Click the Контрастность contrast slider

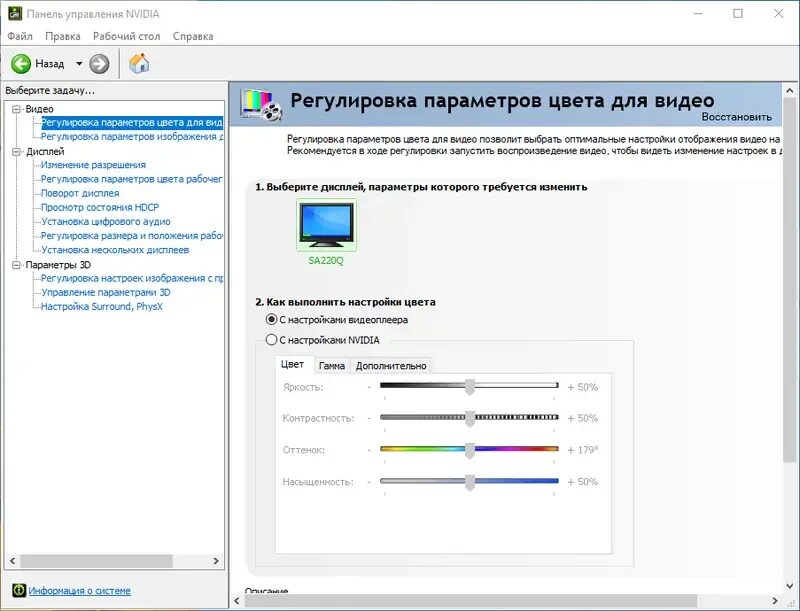click(469, 418)
